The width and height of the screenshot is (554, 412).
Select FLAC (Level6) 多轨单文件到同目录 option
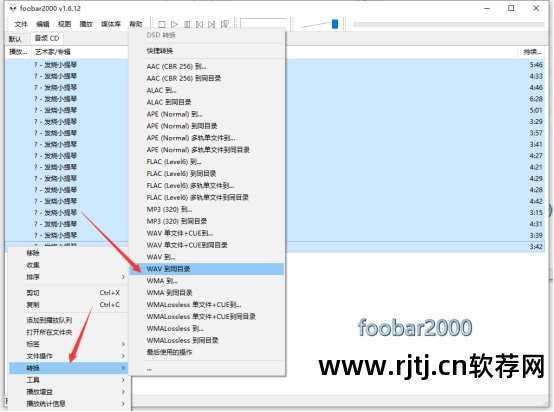coord(207,198)
